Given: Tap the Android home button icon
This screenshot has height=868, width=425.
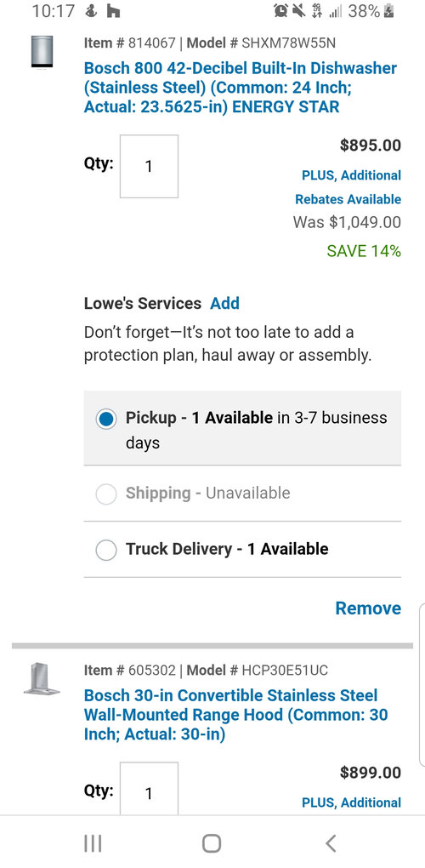Looking at the screenshot, I should tap(212, 843).
